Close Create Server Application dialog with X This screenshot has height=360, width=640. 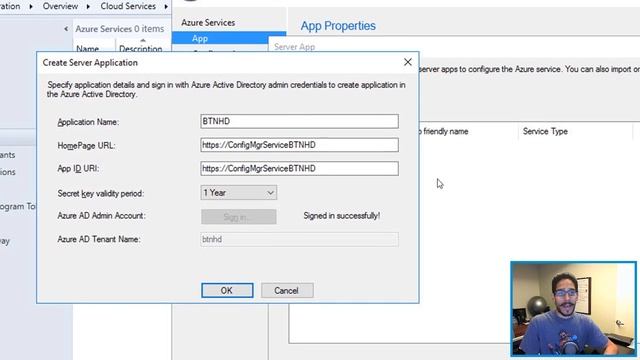407,62
